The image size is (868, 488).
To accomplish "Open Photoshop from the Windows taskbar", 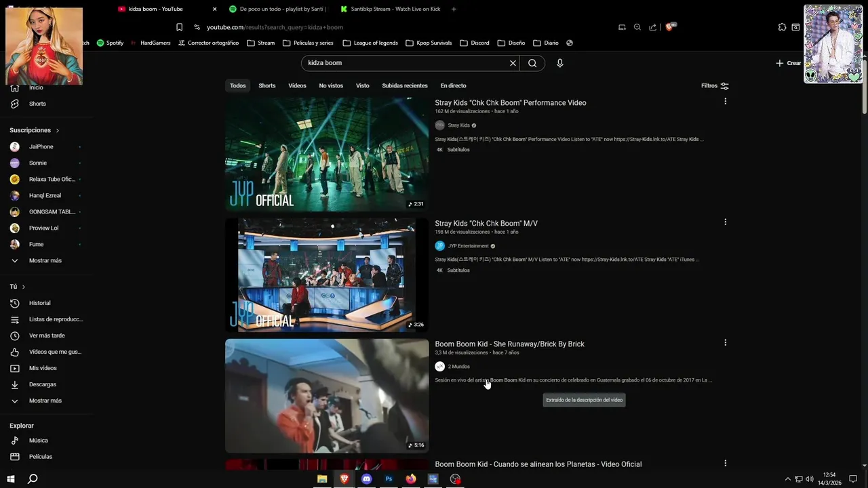I will tap(389, 479).
